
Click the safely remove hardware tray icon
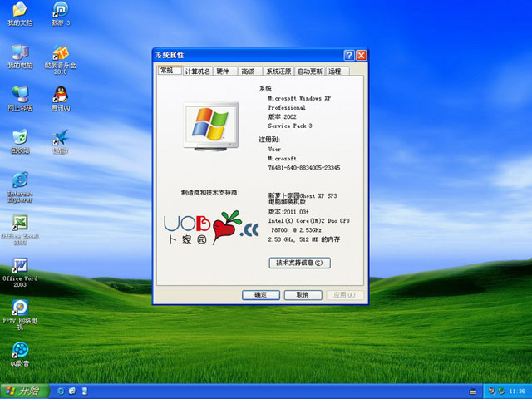501,392
